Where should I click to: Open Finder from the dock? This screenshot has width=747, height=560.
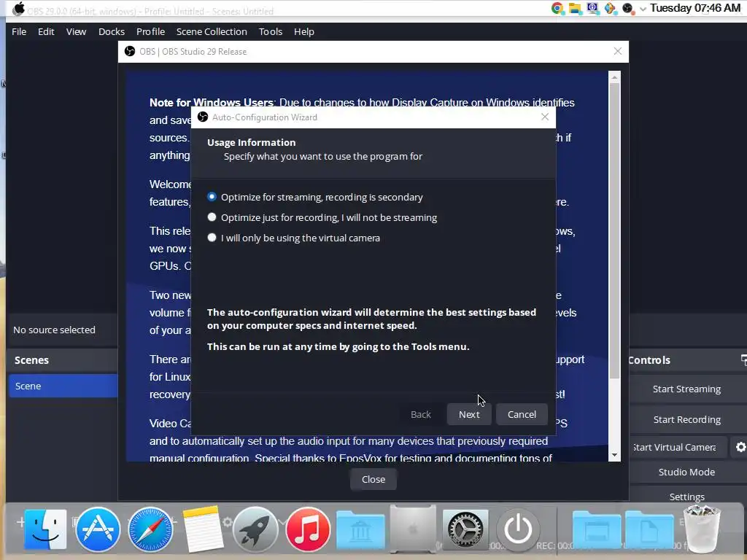(x=45, y=529)
